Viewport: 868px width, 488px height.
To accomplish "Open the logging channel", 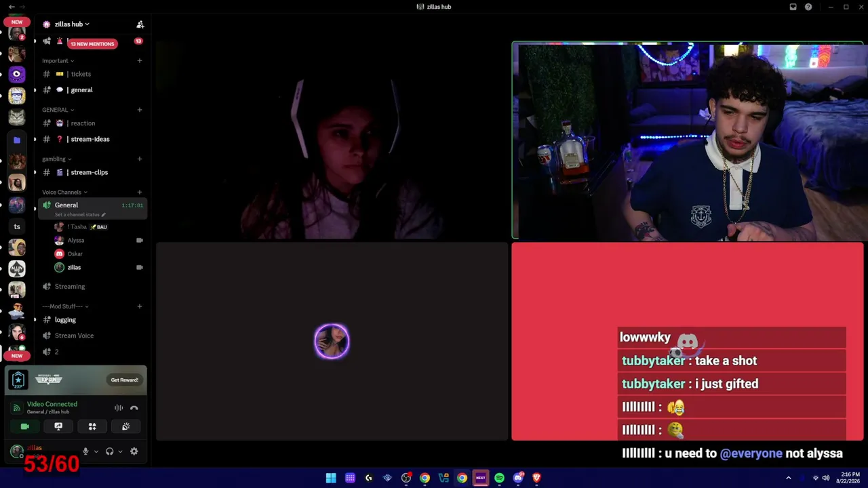I will [x=92, y=320].
